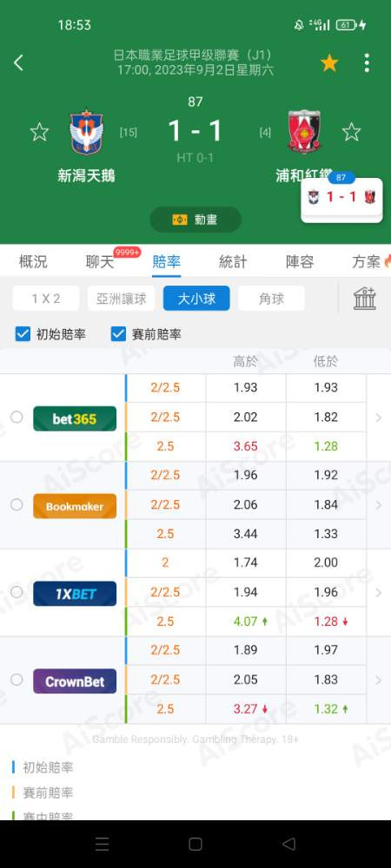Favorite the home team 新潟天鵝 star
This screenshot has height=868, width=391.
point(39,132)
